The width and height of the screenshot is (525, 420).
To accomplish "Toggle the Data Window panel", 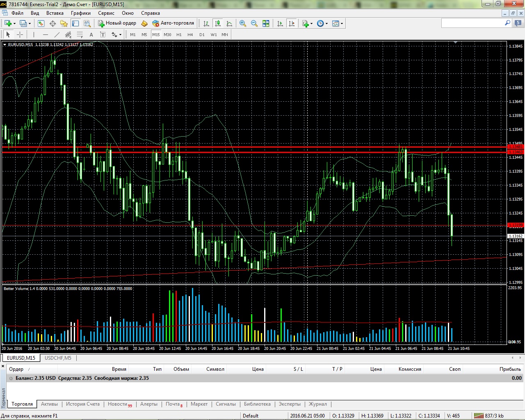I will [52, 23].
